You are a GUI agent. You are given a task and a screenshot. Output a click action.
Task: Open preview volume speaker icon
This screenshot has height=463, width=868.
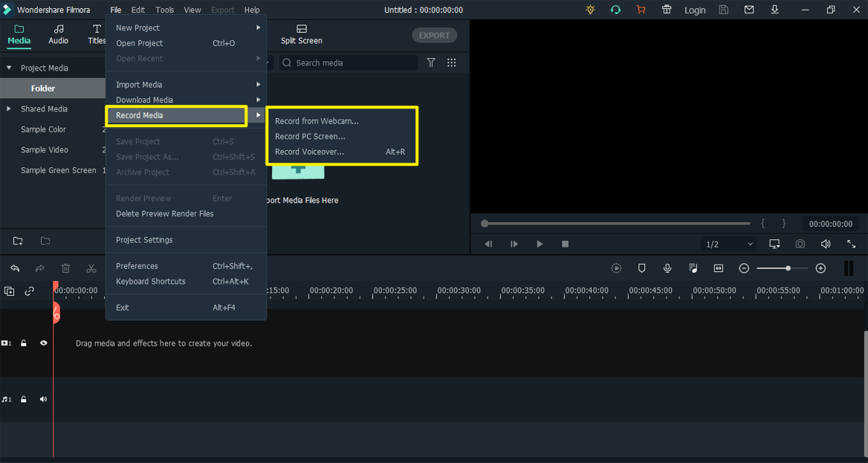pyautogui.click(x=826, y=244)
